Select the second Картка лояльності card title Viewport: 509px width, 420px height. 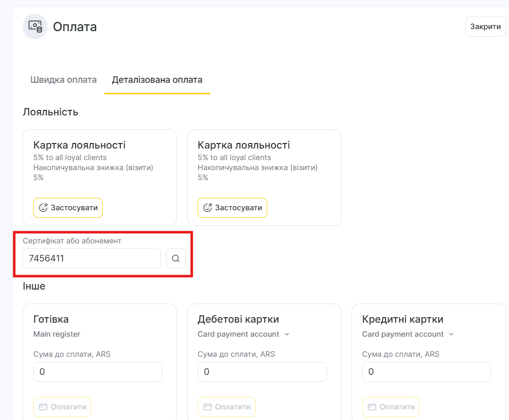click(244, 145)
